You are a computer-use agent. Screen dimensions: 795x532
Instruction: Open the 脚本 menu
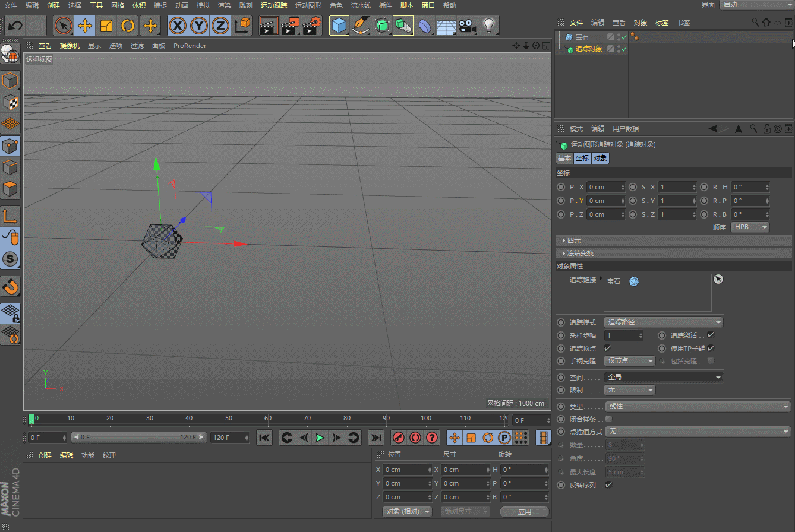(x=407, y=5)
